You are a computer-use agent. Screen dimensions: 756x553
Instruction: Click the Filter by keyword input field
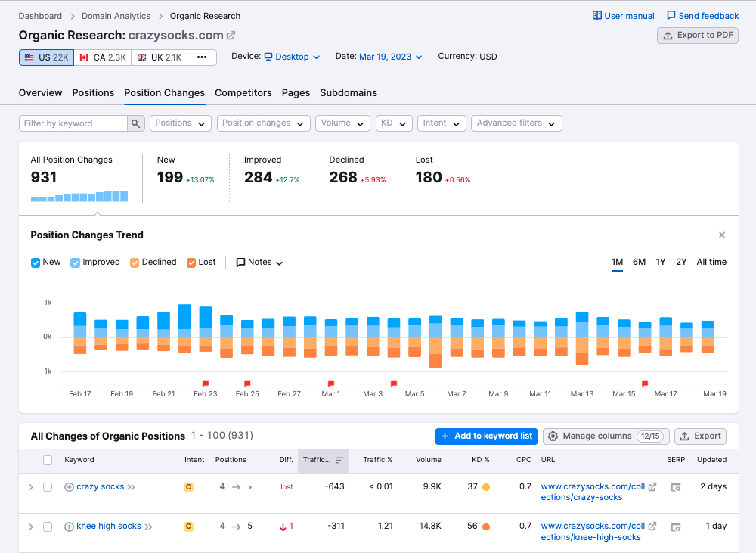[x=73, y=123]
